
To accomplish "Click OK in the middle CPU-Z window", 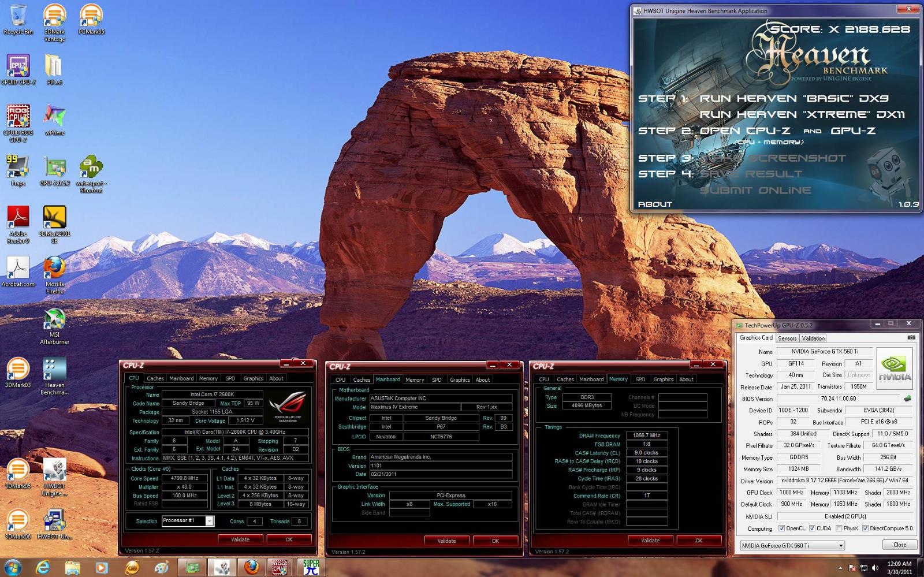I will tap(495, 541).
